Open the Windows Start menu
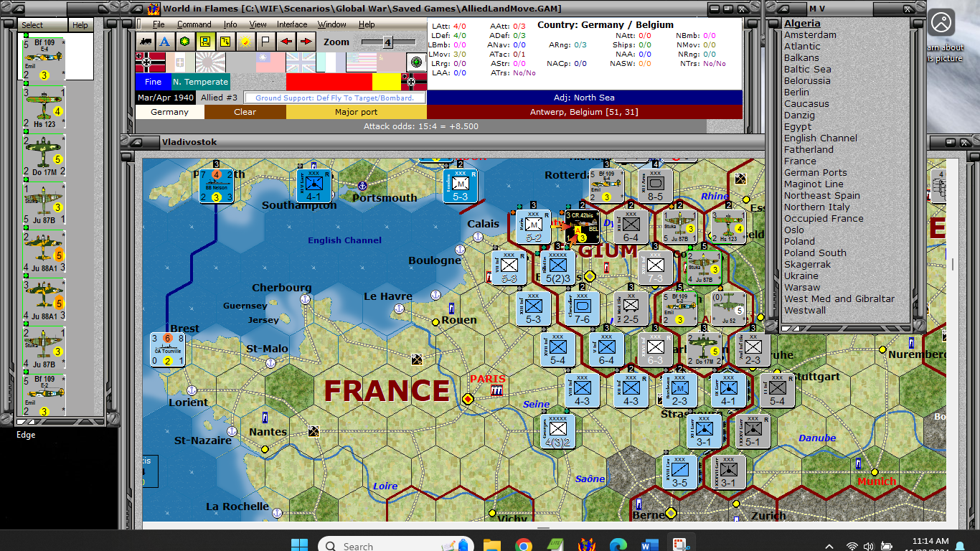 point(299,545)
